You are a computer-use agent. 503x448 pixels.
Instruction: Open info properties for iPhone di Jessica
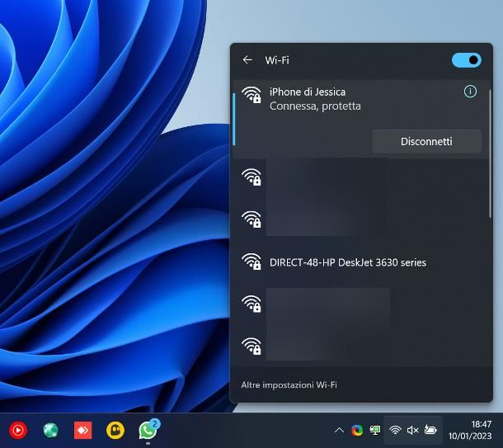(470, 92)
